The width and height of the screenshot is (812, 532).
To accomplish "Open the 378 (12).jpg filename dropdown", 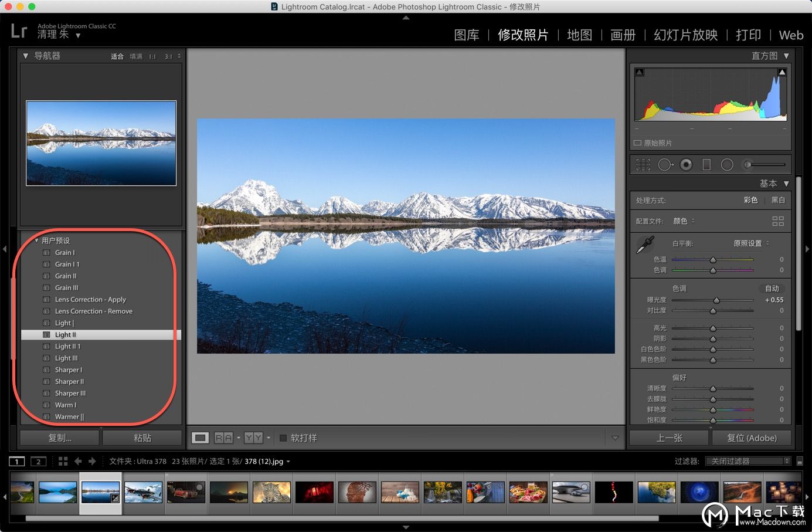I will (x=267, y=462).
